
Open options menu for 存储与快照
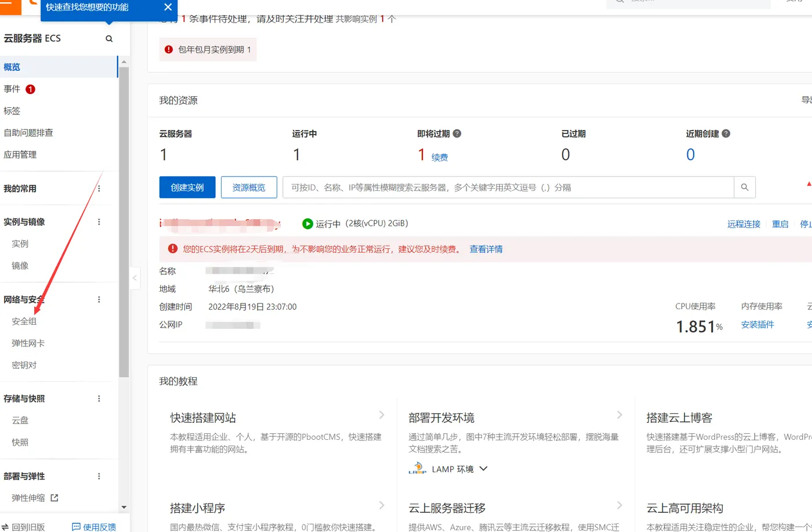pyautogui.click(x=99, y=399)
